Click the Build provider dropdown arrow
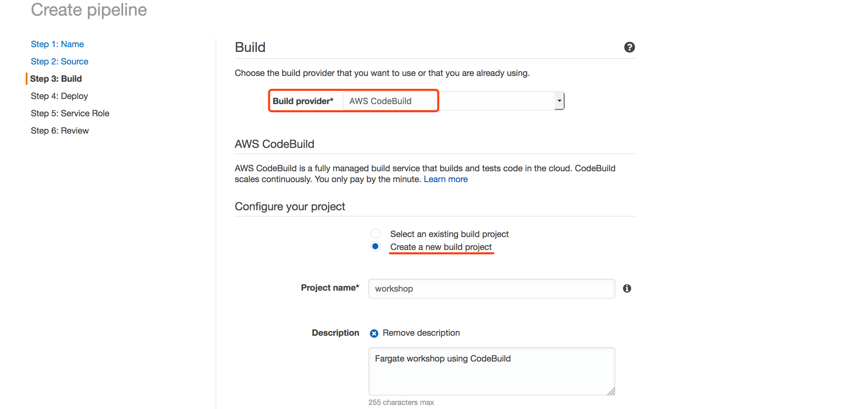Screen dimensions: 868x409 pos(559,101)
